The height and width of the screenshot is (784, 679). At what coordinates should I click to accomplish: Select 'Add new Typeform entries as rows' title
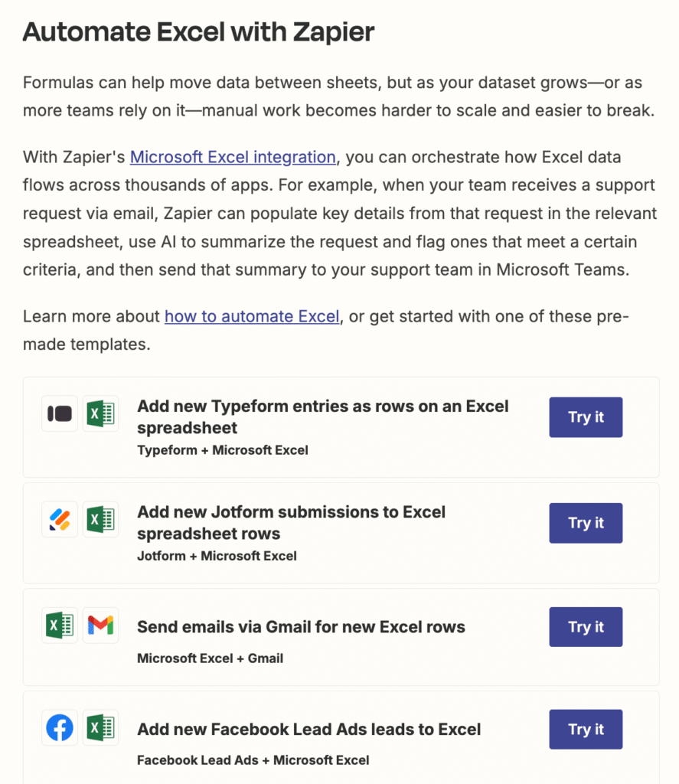pos(323,417)
